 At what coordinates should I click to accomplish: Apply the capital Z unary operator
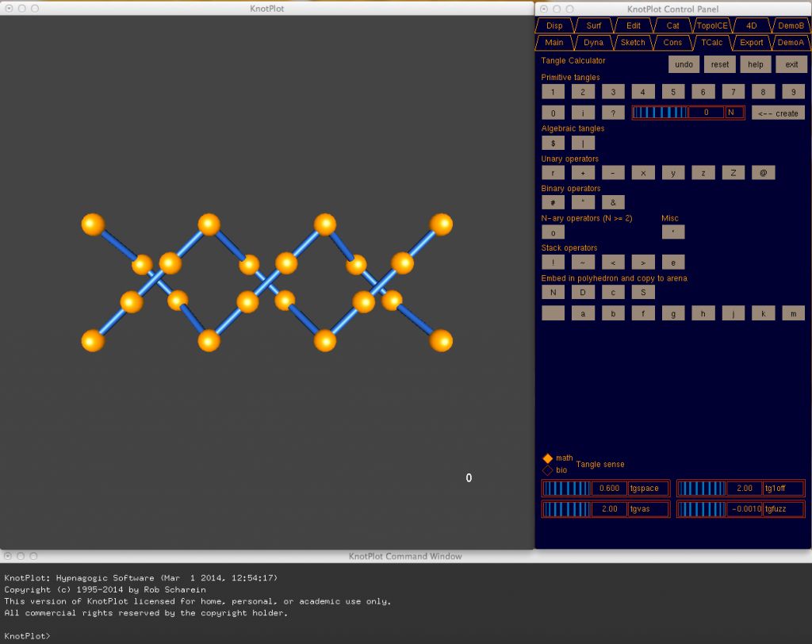[x=733, y=173]
